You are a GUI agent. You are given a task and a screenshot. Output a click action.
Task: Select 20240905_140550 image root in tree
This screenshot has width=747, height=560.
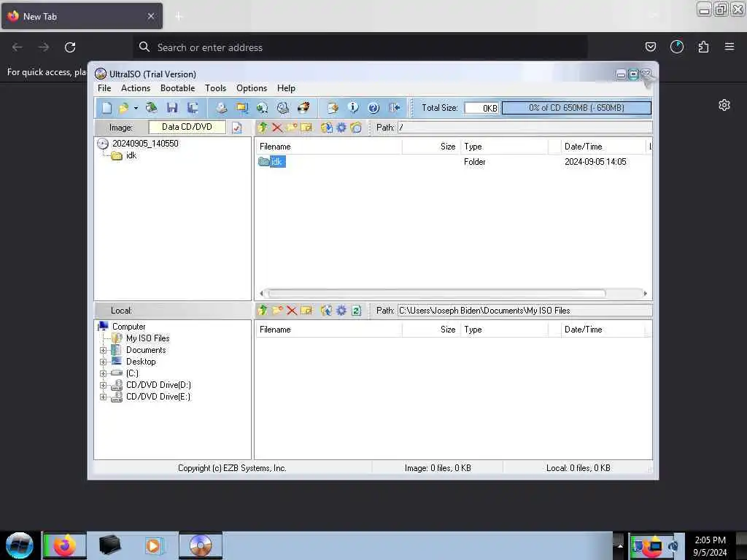[x=145, y=144]
